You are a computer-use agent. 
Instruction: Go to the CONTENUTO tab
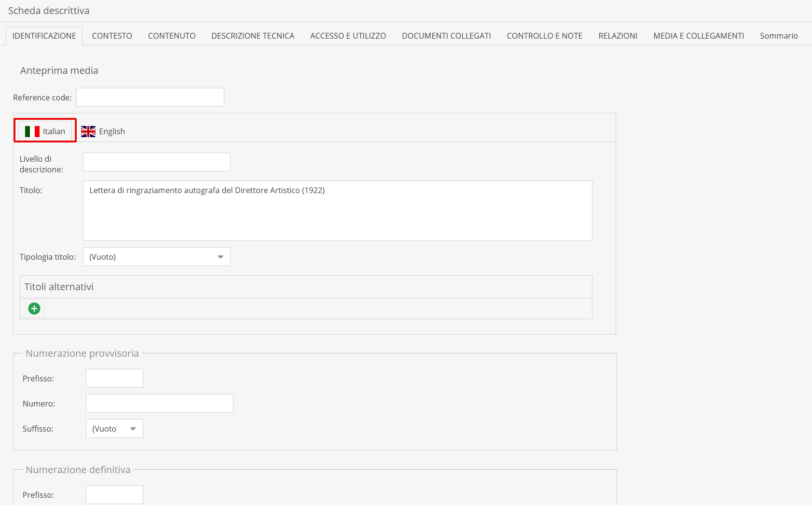click(x=171, y=36)
